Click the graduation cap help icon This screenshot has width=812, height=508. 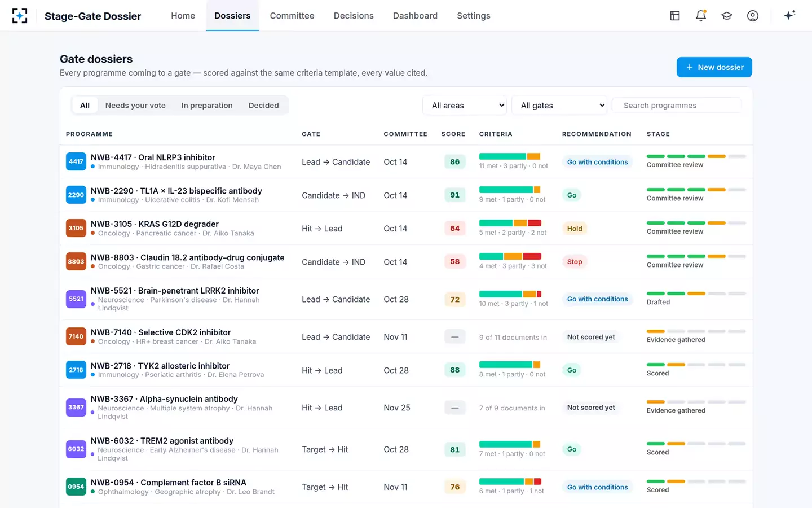(727, 16)
